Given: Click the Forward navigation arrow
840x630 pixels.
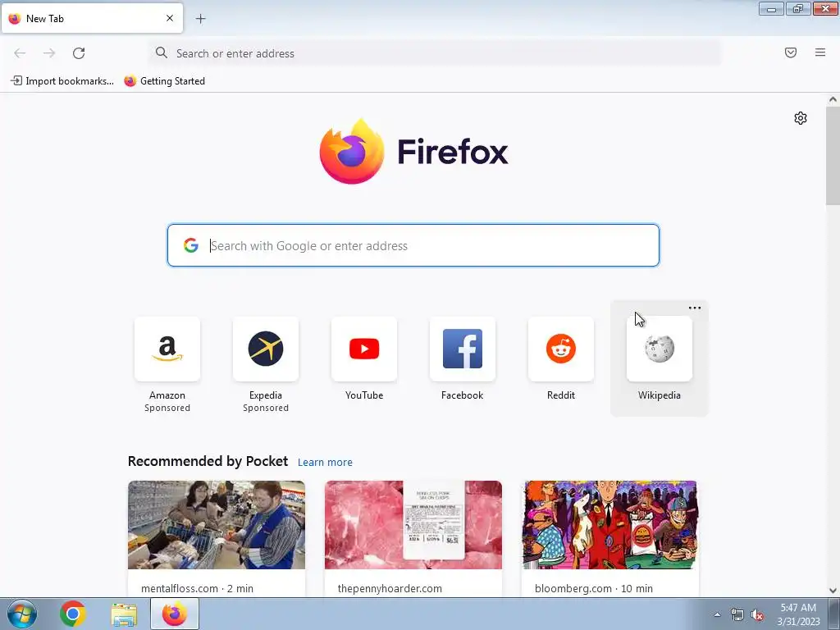Looking at the screenshot, I should click(x=49, y=53).
